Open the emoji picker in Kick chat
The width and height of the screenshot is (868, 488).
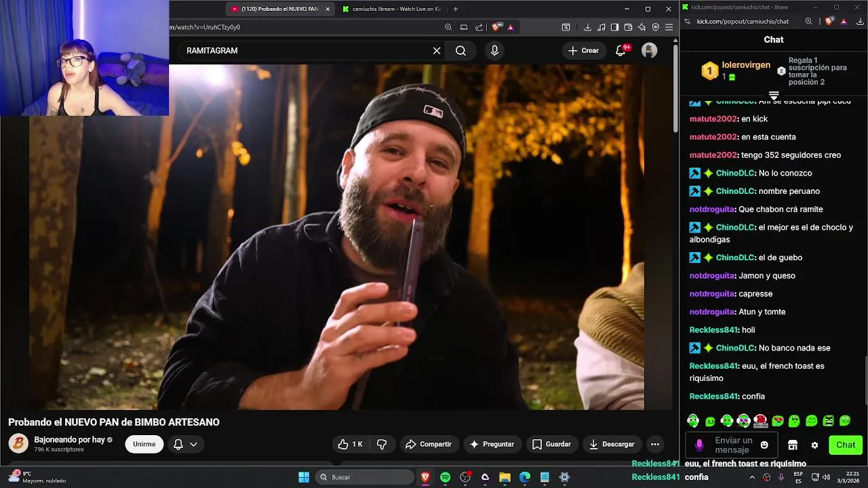coord(764,445)
